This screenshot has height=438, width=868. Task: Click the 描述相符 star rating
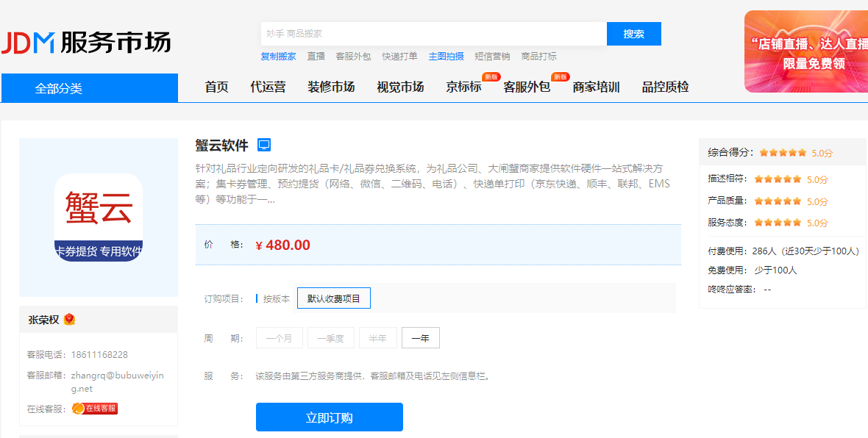778,179
